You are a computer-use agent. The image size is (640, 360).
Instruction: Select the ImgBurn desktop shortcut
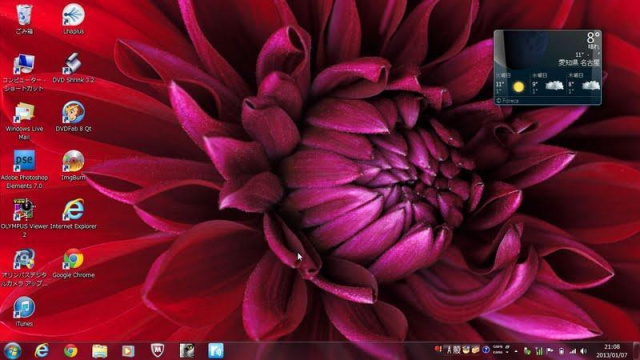[x=73, y=165]
